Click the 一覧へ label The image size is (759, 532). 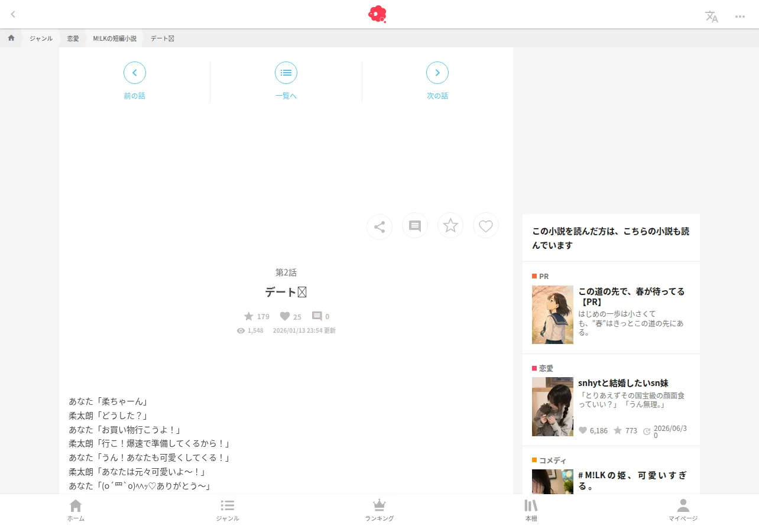pos(286,96)
